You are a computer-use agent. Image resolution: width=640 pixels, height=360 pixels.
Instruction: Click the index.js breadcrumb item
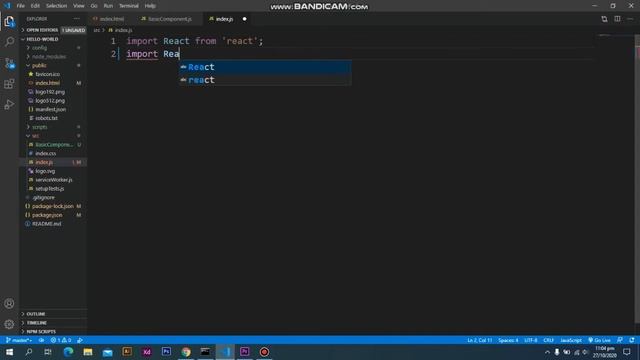tap(120, 30)
